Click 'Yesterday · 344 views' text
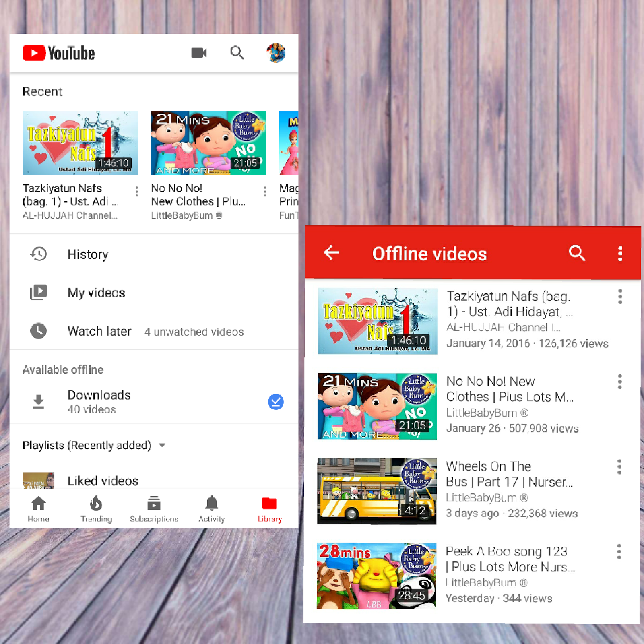This screenshot has height=644, width=644. click(499, 598)
